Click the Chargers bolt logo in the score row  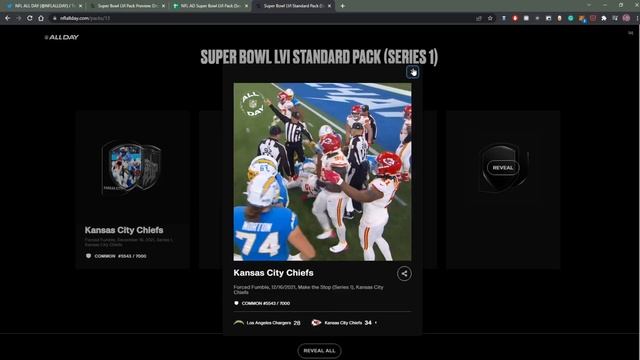pos(239,323)
